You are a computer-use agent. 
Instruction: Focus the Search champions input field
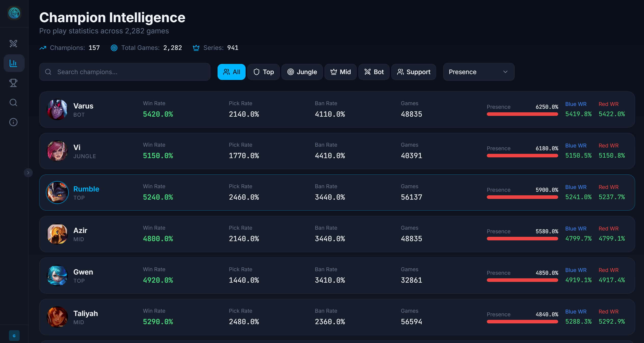pos(125,72)
